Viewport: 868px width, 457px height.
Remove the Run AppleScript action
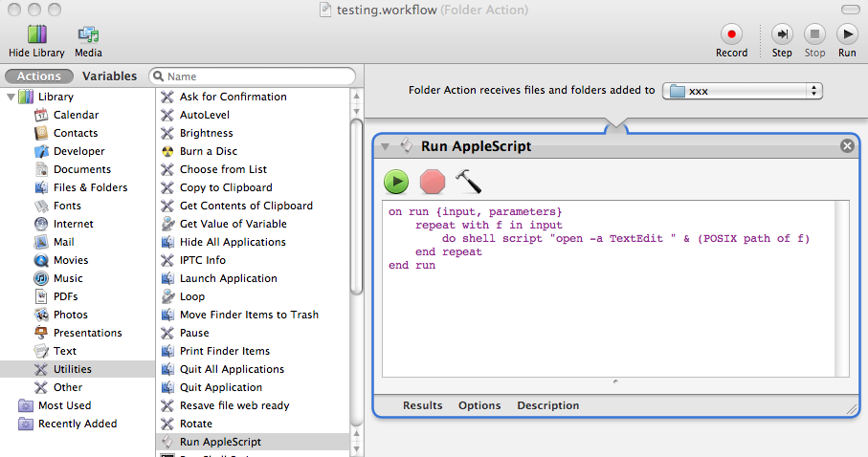pos(846,146)
